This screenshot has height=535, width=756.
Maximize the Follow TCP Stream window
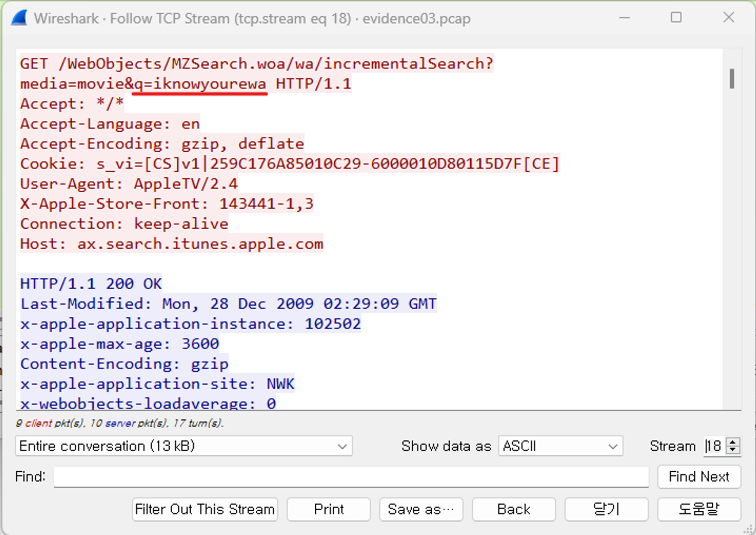coord(676,18)
